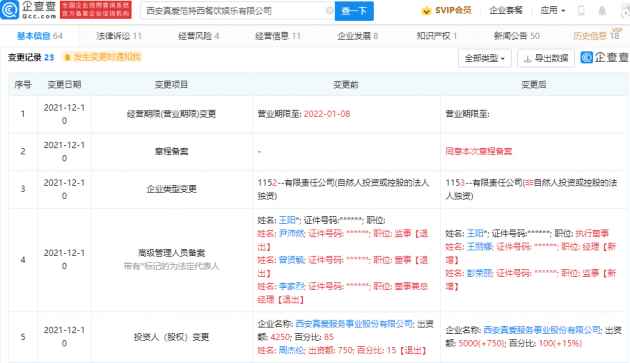The image size is (630, 363).
Task: Open 尹沛然 person link
Action: click(292, 234)
